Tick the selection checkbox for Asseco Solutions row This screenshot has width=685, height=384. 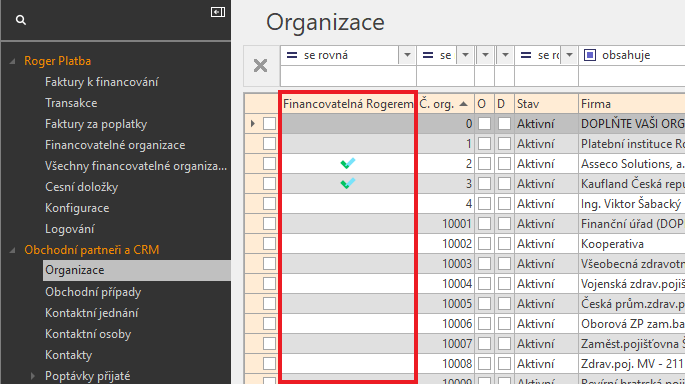point(270,163)
